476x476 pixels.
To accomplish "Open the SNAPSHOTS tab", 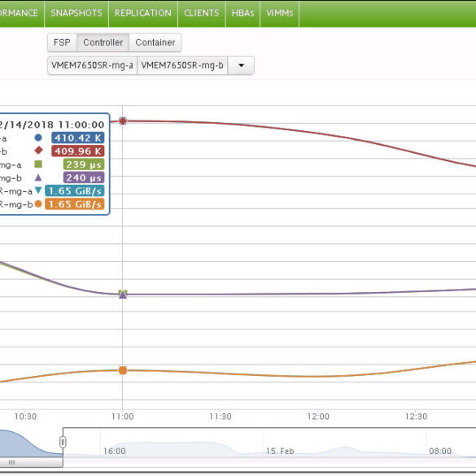I will click(76, 13).
